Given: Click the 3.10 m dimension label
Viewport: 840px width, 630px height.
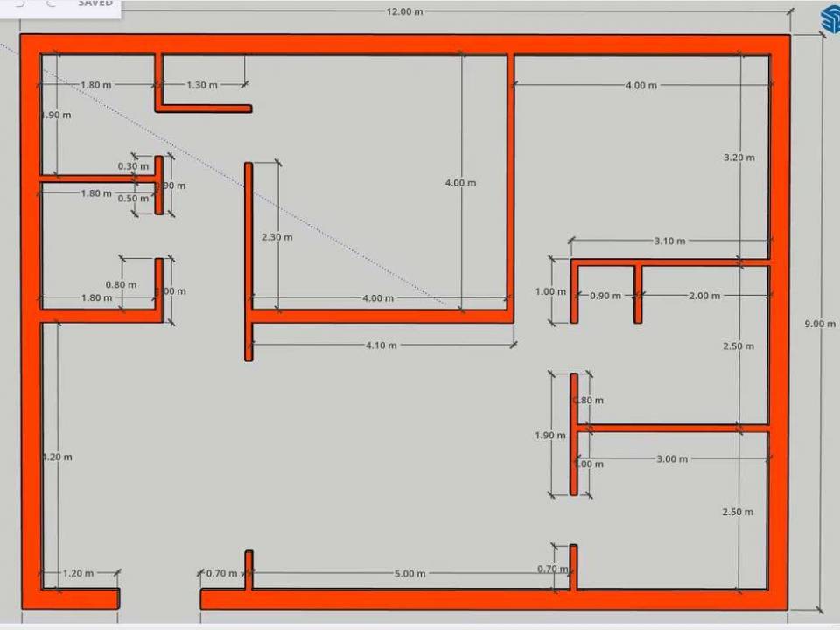Looking at the screenshot, I should click(669, 241).
